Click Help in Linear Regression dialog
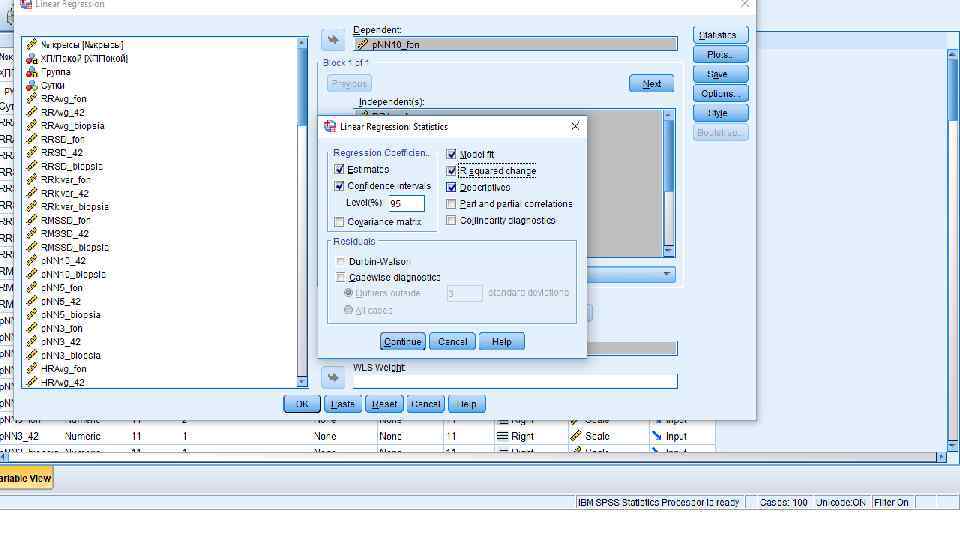This screenshot has height=540, width=960. click(x=467, y=404)
